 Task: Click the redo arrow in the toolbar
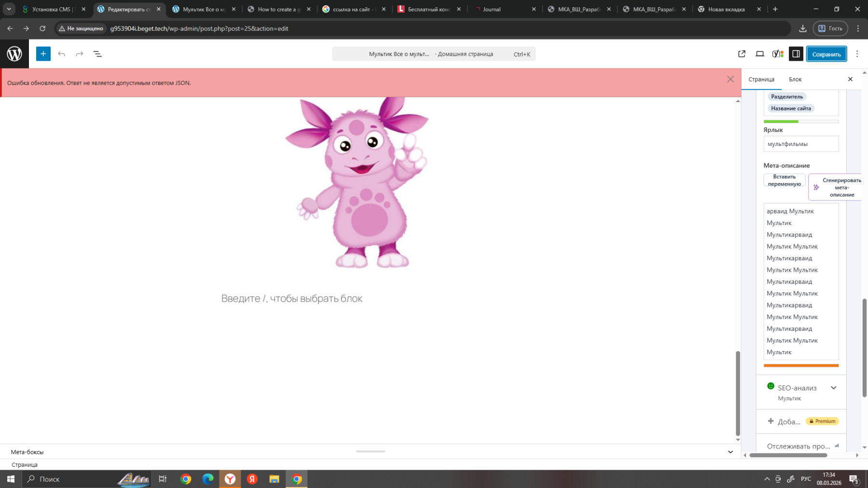pos(80,54)
